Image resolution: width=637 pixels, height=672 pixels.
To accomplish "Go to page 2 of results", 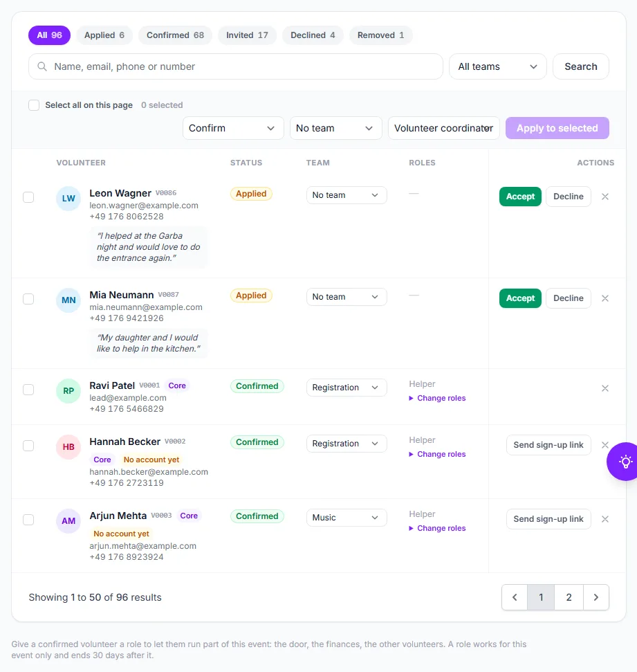I will 569,597.
